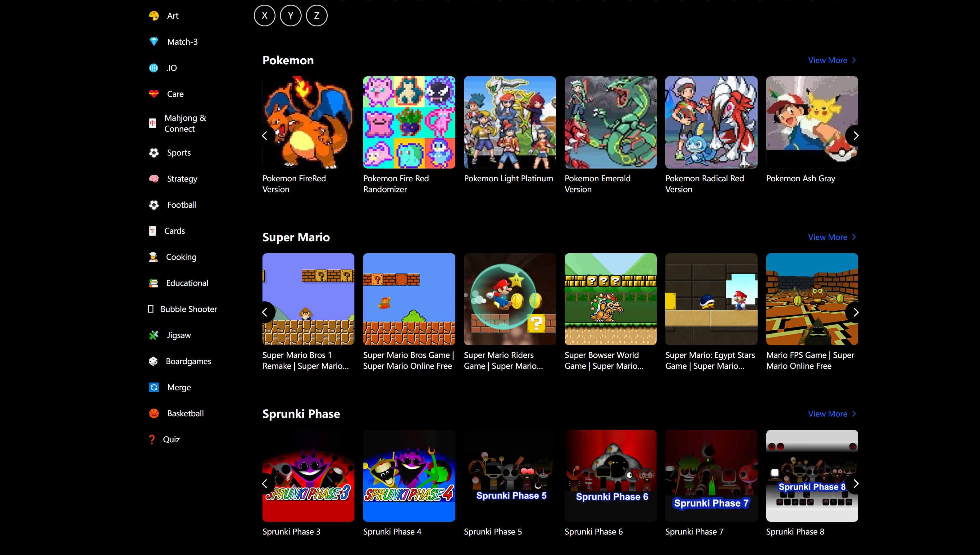The height and width of the screenshot is (555, 980).
Task: Filter games by letter X
Action: 265,16
